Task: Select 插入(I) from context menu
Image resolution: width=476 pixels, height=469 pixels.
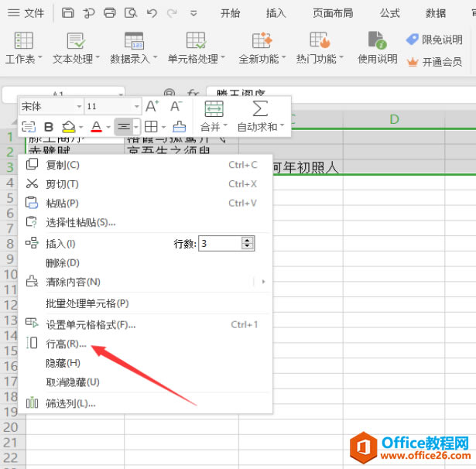Action: (x=60, y=244)
